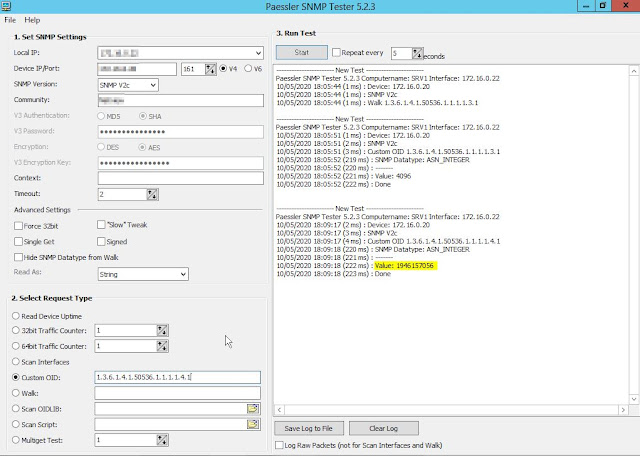The image size is (640, 456).
Task: Open the File menu
Action: click(10, 20)
